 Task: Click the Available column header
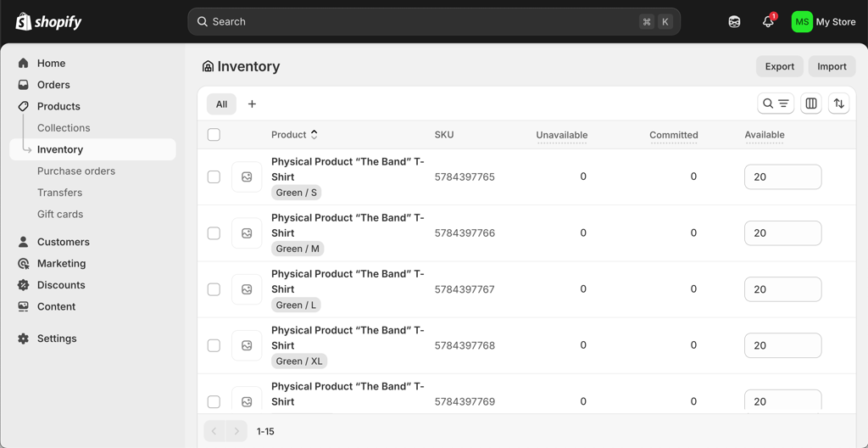[765, 135]
